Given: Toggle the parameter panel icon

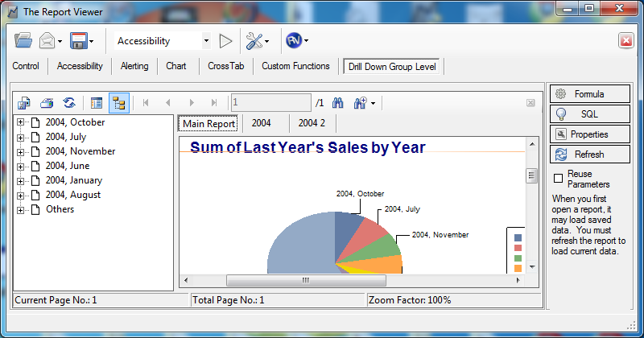Looking at the screenshot, I should tap(97, 103).
